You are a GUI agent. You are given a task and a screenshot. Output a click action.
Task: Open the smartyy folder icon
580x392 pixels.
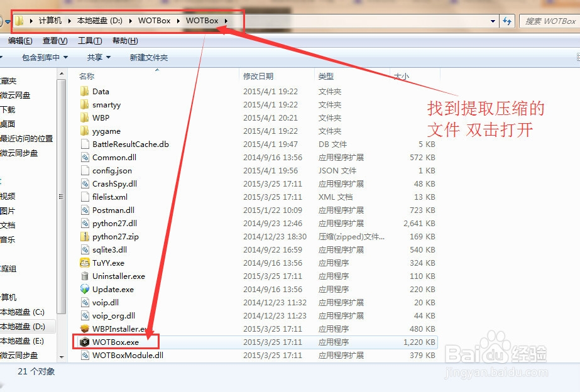[x=85, y=105]
